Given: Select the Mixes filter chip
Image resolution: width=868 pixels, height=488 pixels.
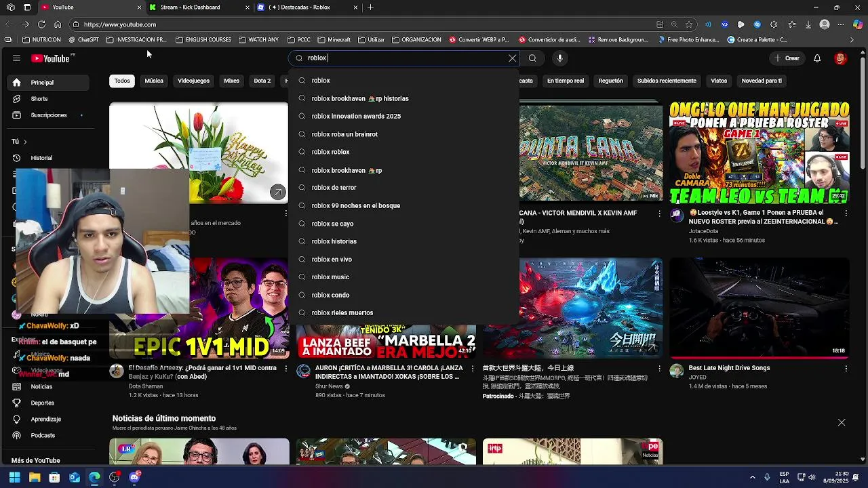Looking at the screenshot, I should pyautogui.click(x=232, y=81).
